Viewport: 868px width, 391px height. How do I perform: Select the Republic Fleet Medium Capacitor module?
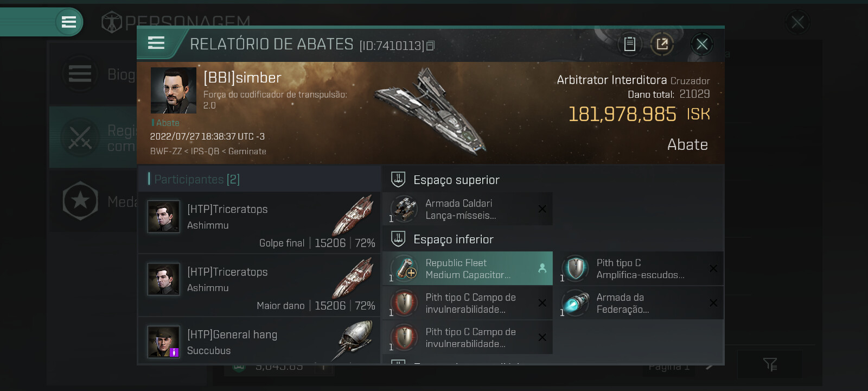[x=468, y=268]
